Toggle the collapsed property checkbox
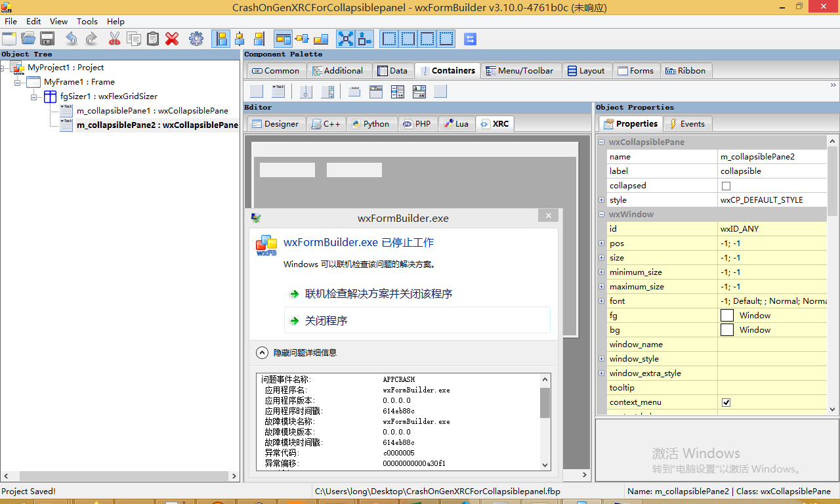 [x=724, y=185]
